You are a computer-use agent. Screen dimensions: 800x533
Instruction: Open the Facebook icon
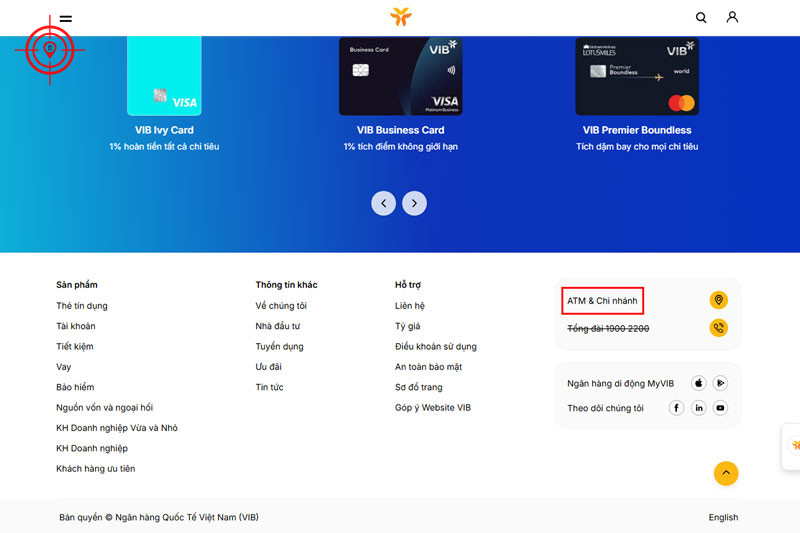[x=677, y=408]
